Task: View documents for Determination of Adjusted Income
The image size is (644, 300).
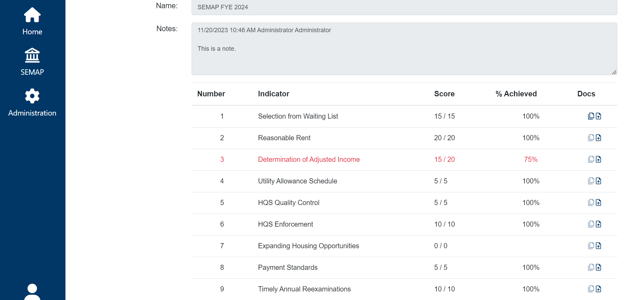Action: pos(591,159)
